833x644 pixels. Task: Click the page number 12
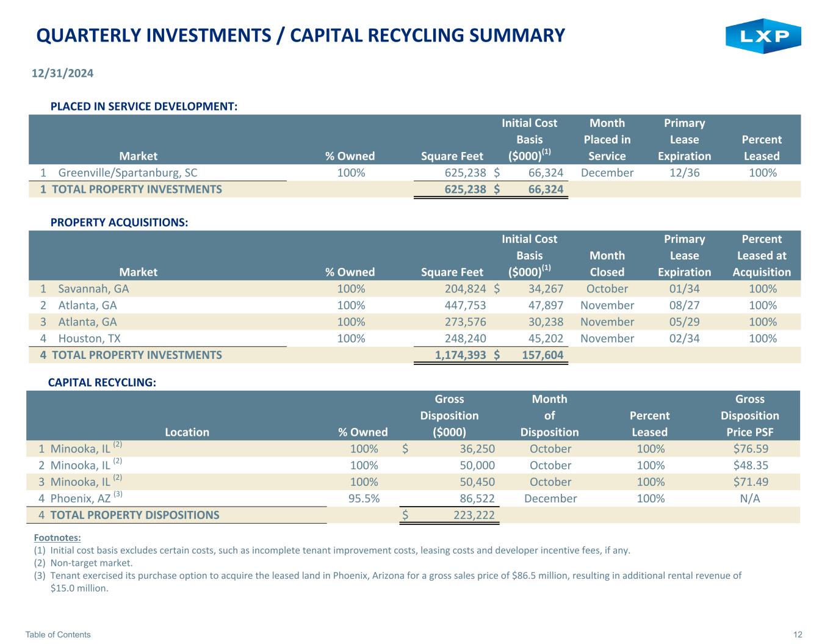click(798, 635)
